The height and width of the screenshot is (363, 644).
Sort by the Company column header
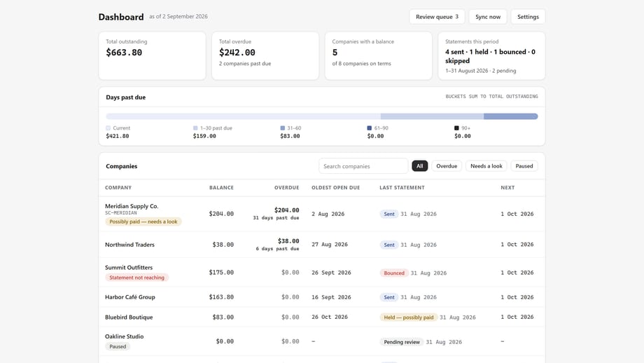[x=118, y=188]
